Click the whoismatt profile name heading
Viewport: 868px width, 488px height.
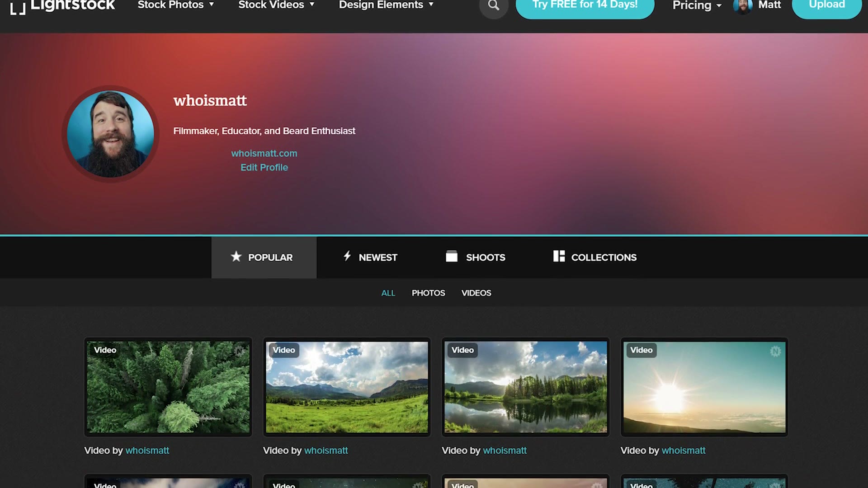(x=210, y=100)
